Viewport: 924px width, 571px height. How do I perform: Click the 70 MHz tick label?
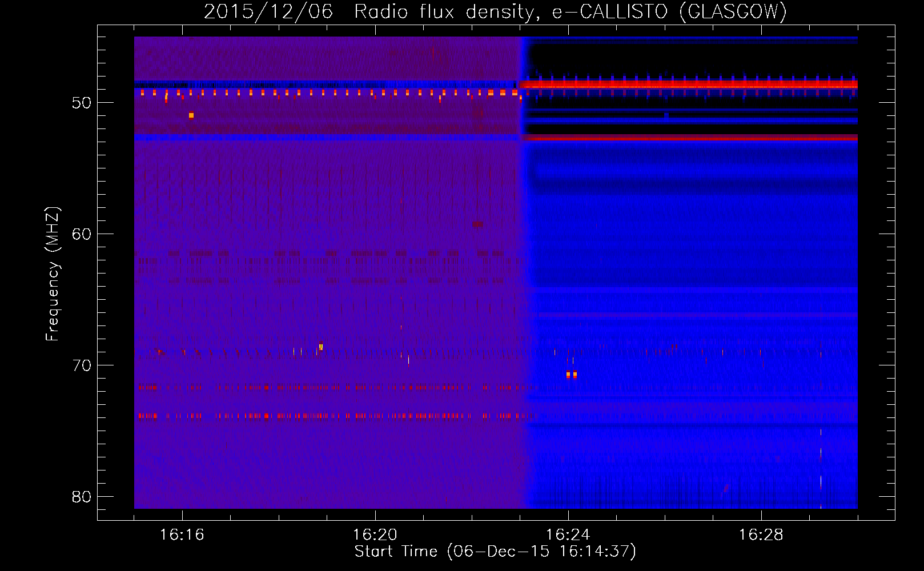pyautogui.click(x=82, y=365)
